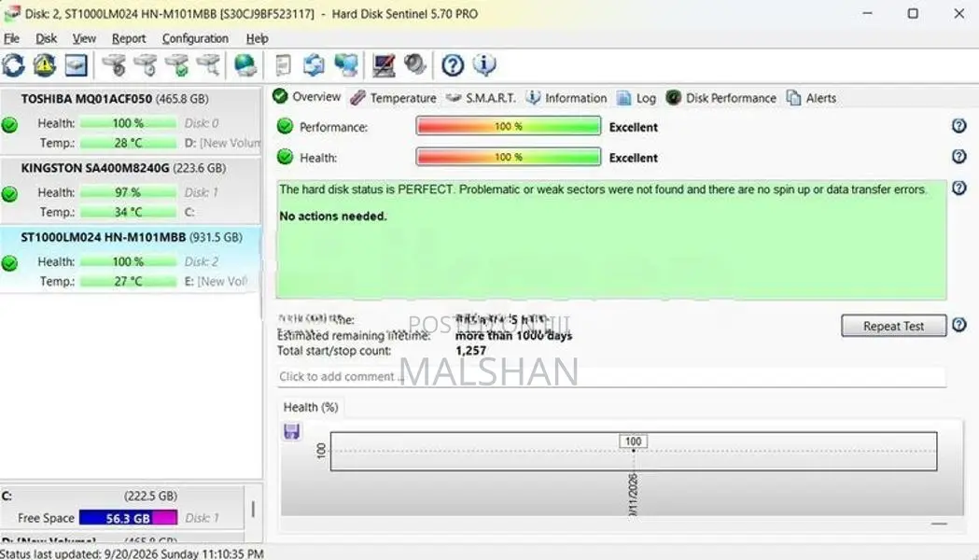Click the C: Free Space 56.3 GB bar

(x=128, y=518)
